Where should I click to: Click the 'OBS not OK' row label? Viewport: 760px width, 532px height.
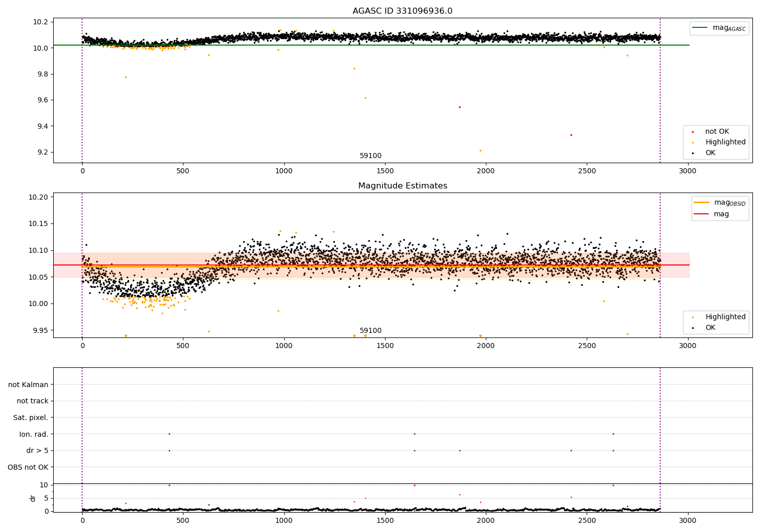tap(28, 467)
